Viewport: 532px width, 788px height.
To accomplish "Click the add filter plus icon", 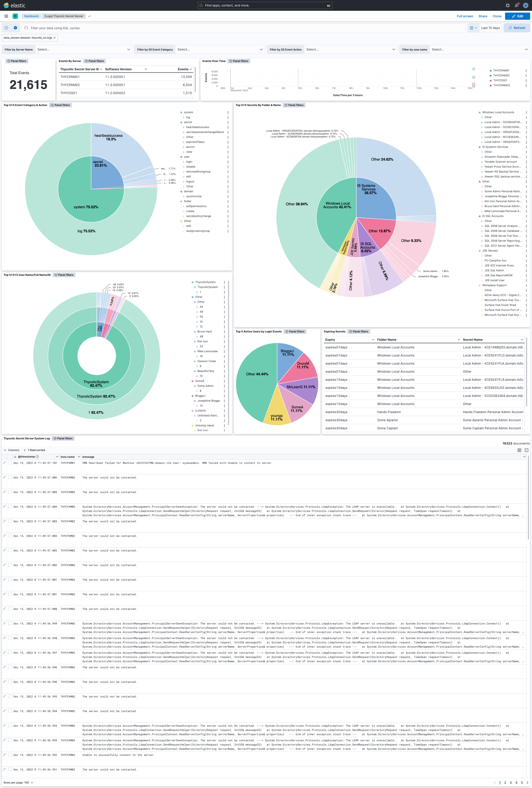I will point(15,28).
